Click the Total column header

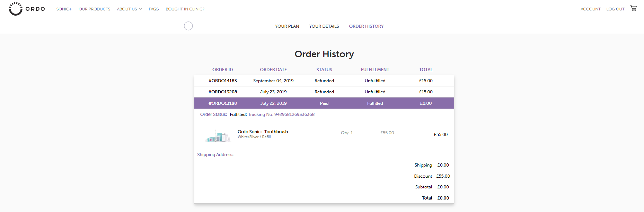click(x=426, y=70)
